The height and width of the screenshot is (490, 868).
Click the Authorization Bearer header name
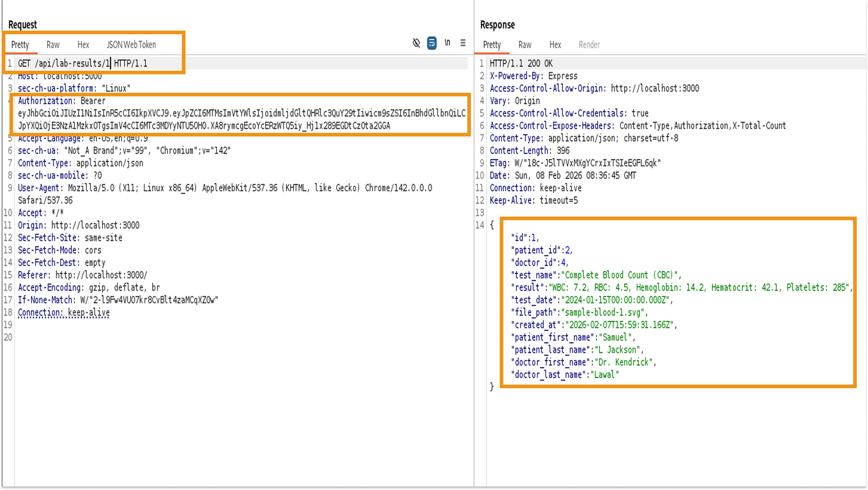coord(45,101)
